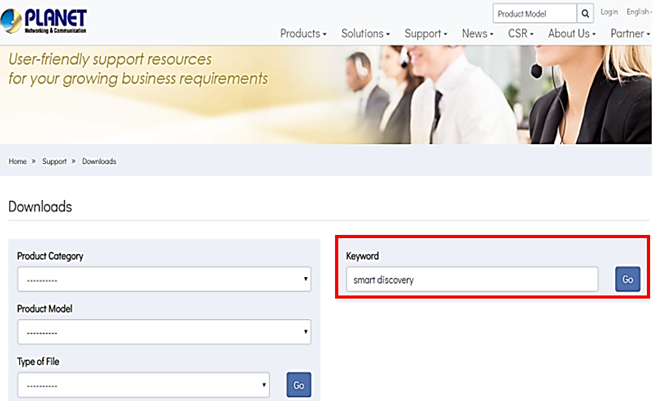655x401 pixels.
Task: Open the English language selector
Action: [x=639, y=12]
